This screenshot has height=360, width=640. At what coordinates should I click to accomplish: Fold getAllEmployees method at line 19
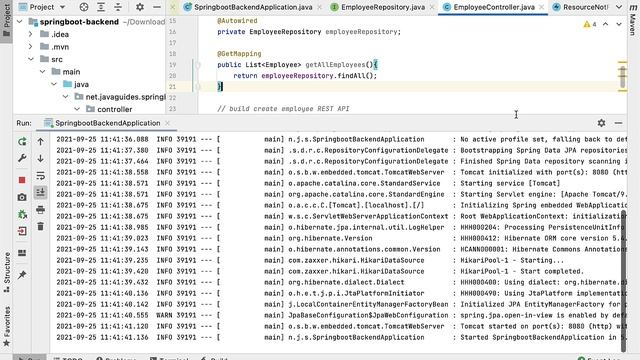[x=198, y=65]
